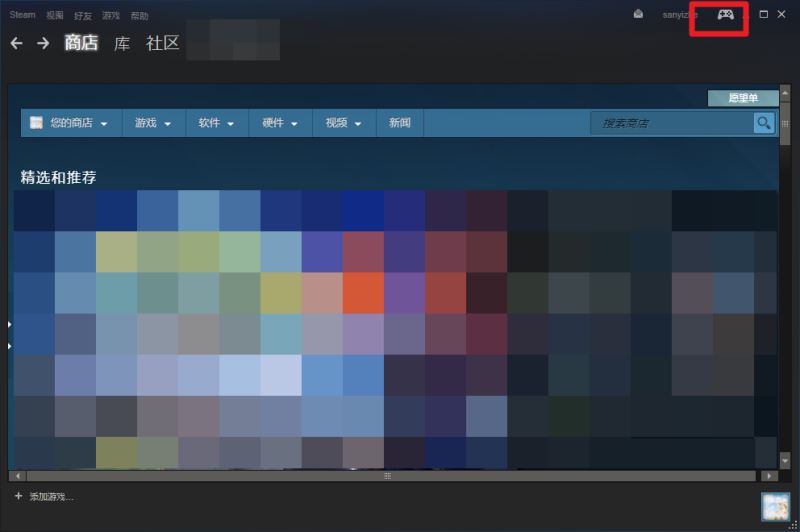Switch to the 社区 tab
The height and width of the screenshot is (532, 800).
point(163,43)
